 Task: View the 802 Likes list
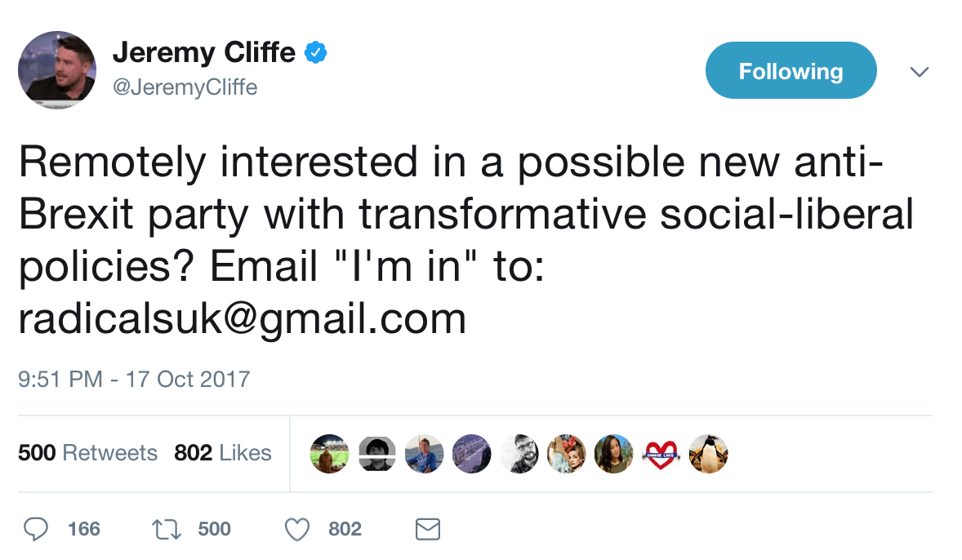[222, 453]
